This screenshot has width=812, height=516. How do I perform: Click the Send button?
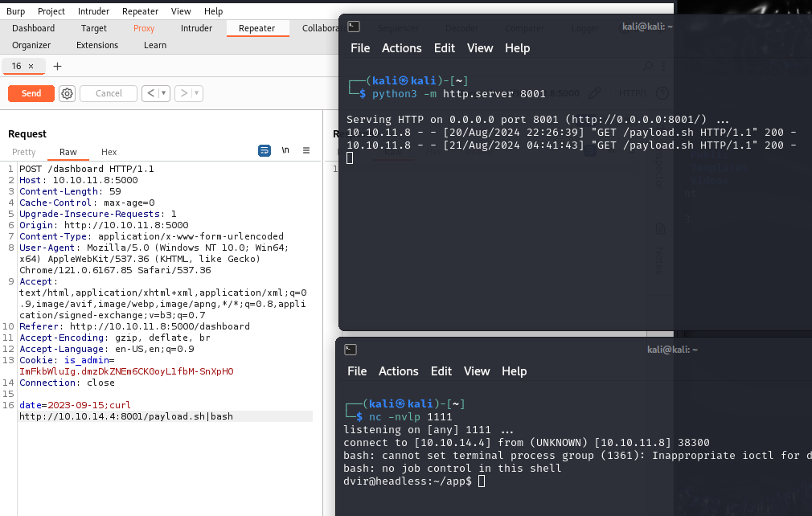coord(31,93)
